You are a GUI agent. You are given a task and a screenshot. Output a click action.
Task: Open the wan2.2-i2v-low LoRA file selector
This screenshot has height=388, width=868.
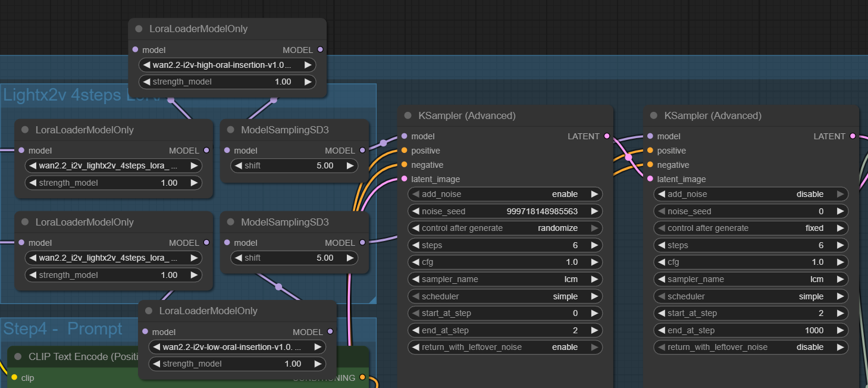coord(237,347)
